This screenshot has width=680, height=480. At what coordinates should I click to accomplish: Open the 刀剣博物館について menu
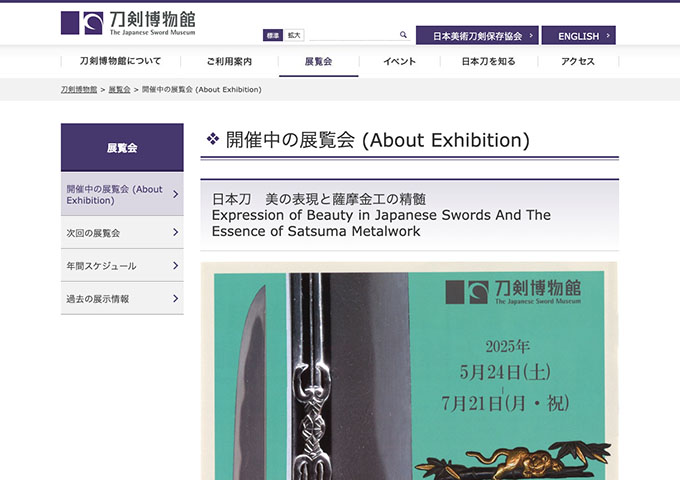click(x=120, y=61)
